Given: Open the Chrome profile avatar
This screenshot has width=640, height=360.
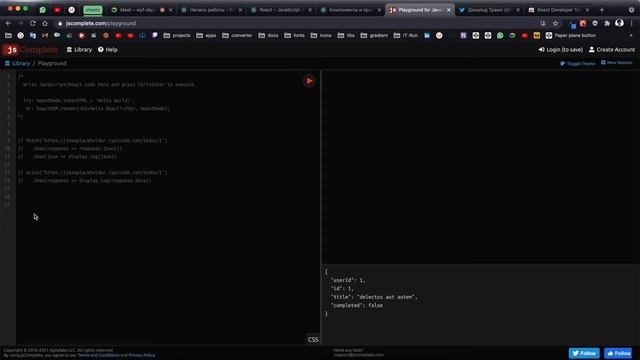Looking at the screenshot, I should click(x=619, y=23).
